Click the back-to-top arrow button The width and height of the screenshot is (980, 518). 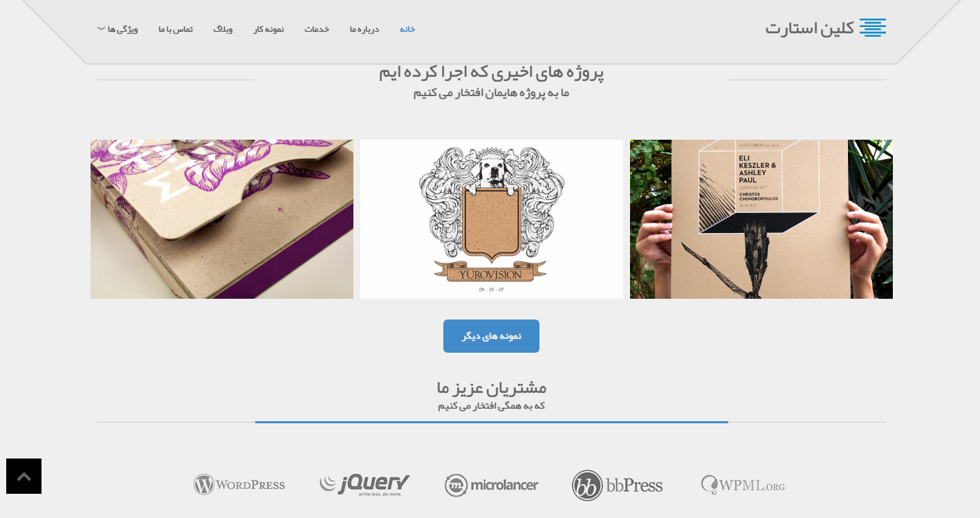[x=24, y=476]
